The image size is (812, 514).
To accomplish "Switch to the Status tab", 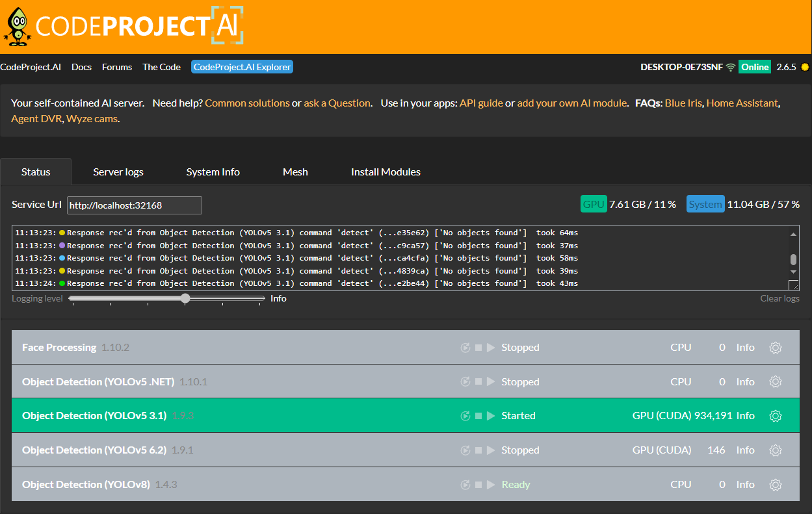I will (x=36, y=172).
